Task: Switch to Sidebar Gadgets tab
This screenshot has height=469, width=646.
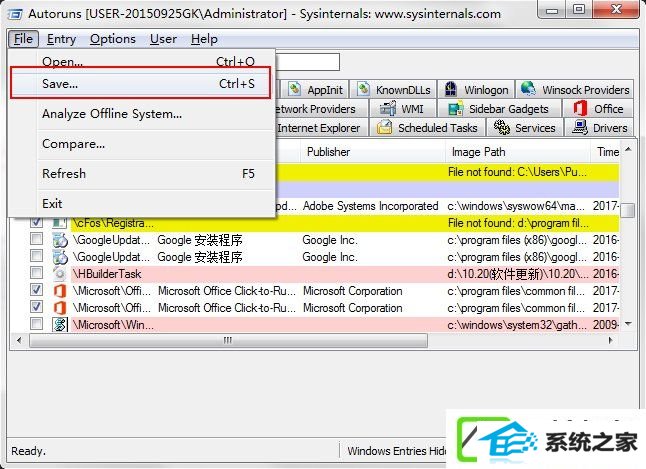Action: click(499, 108)
